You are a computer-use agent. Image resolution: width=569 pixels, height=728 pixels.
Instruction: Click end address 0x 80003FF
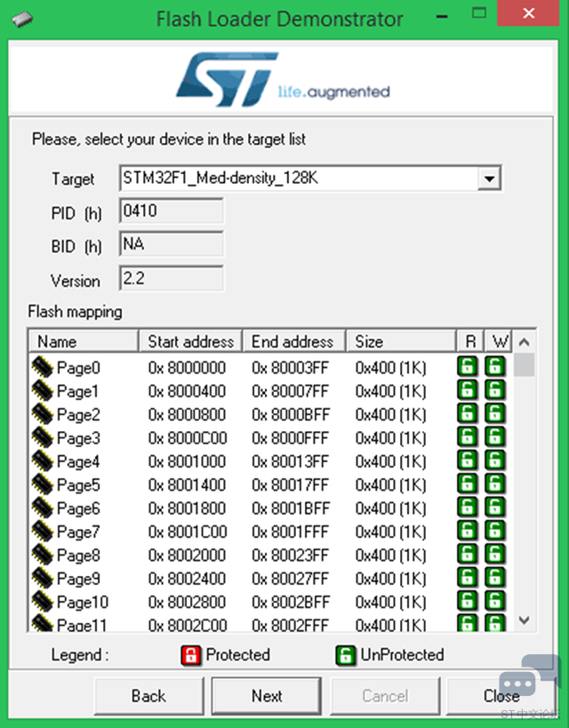[x=291, y=367]
